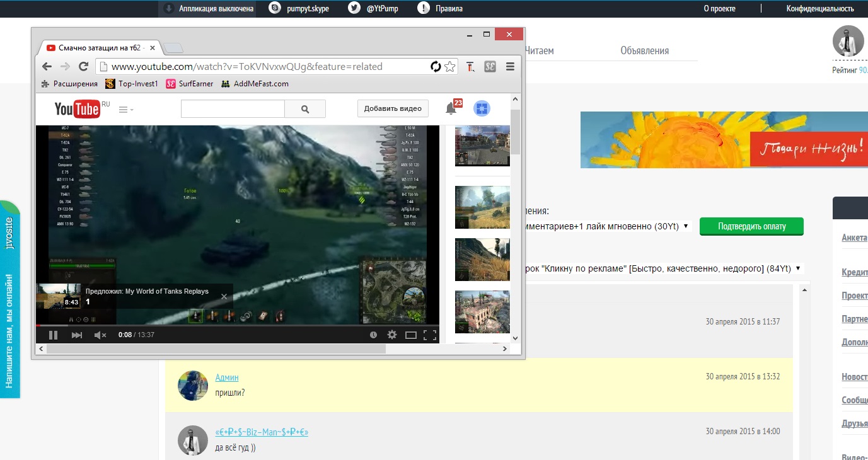Image resolution: width=868 pixels, height=460 pixels.
Task: Click the YouTube search magnifier button
Action: point(305,109)
